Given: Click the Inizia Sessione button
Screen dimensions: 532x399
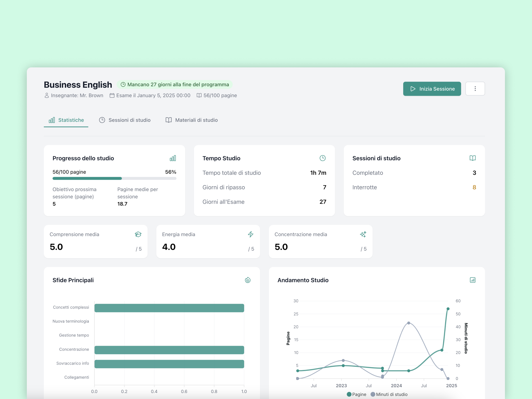Looking at the screenshot, I should pyautogui.click(x=432, y=89).
